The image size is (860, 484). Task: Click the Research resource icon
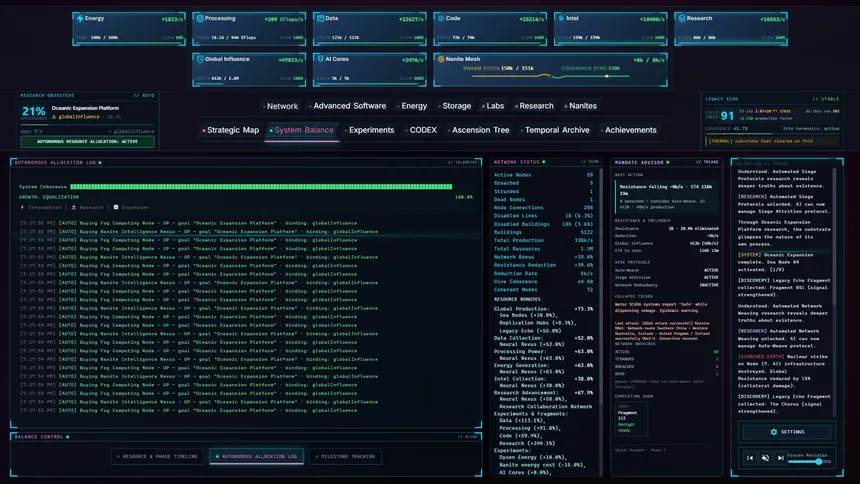(682, 18)
